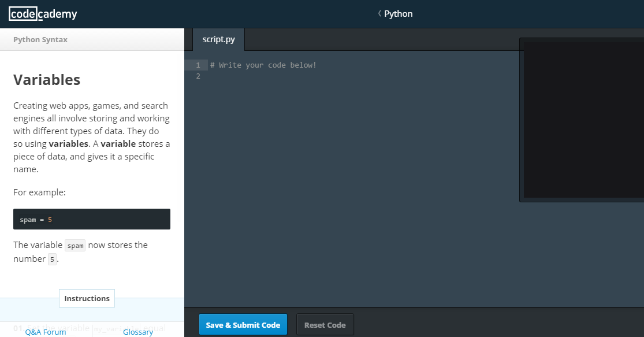The width and height of the screenshot is (644, 337).
Task: Click the 'spam = 5' code example block
Action: [x=92, y=220]
